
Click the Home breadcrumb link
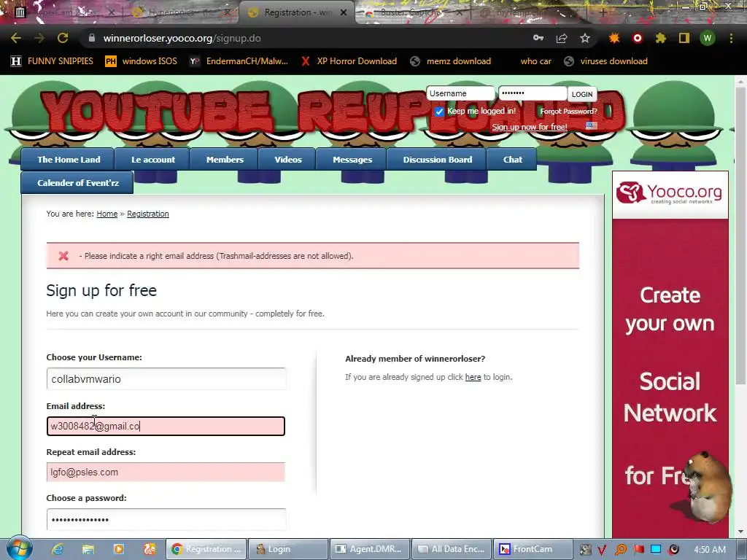tap(107, 214)
